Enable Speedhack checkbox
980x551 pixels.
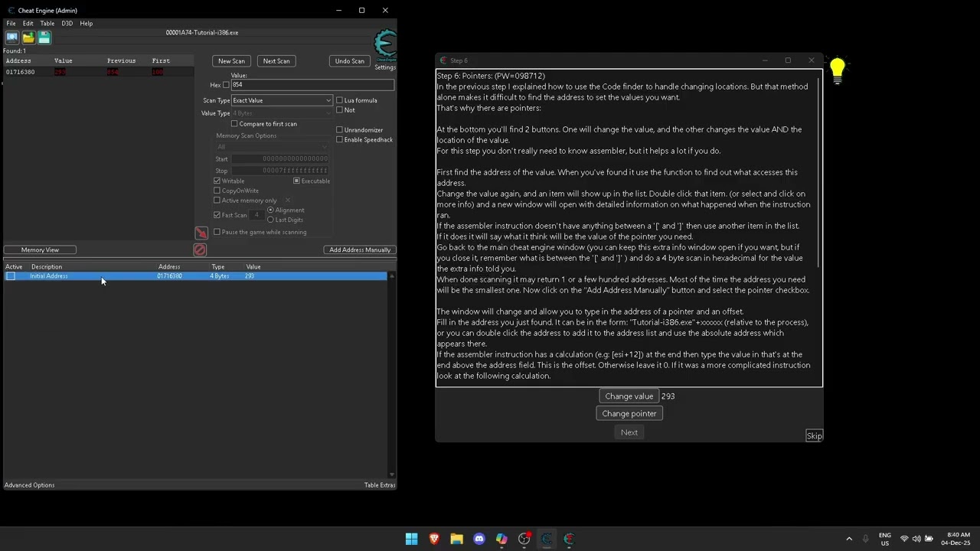[x=340, y=140]
